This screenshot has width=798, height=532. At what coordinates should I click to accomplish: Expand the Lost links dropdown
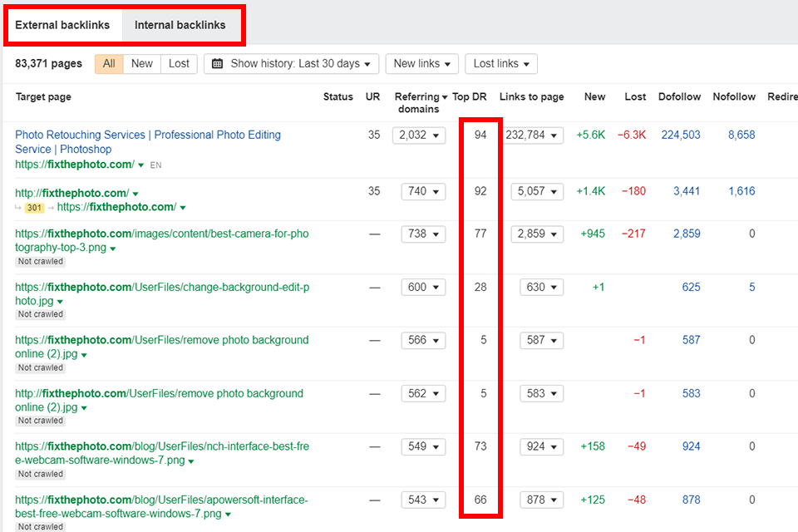501,64
